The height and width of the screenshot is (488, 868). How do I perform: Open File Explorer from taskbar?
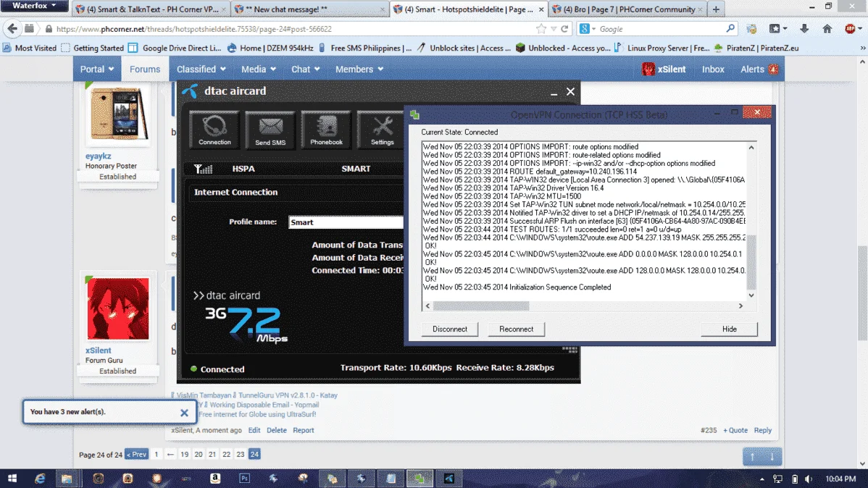click(67, 479)
